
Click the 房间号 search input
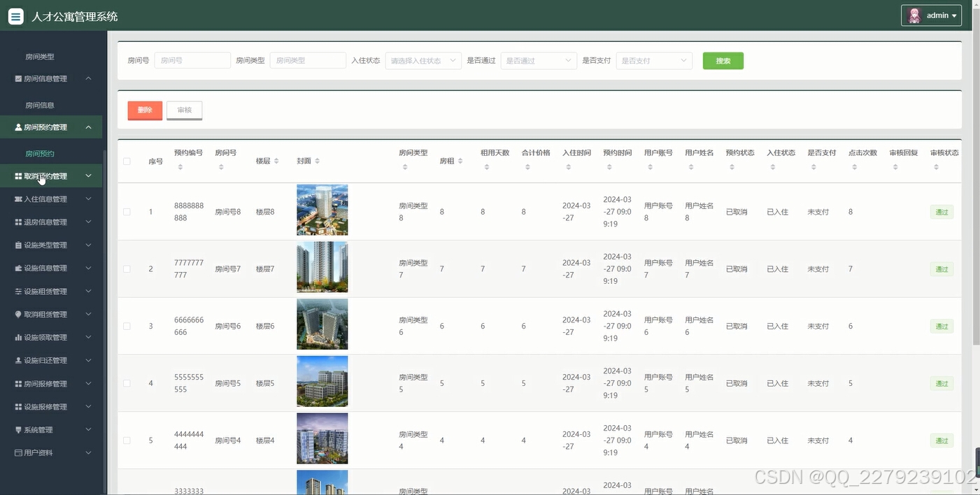pyautogui.click(x=192, y=61)
